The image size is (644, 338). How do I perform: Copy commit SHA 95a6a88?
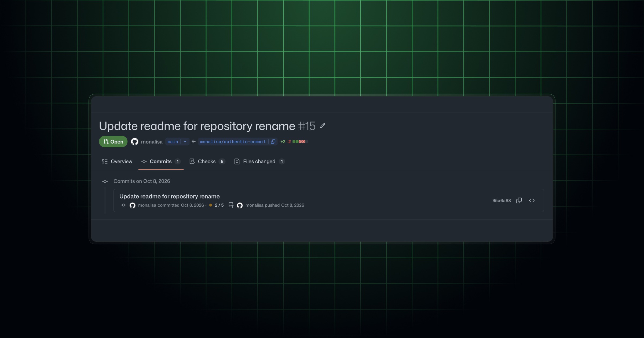point(519,201)
